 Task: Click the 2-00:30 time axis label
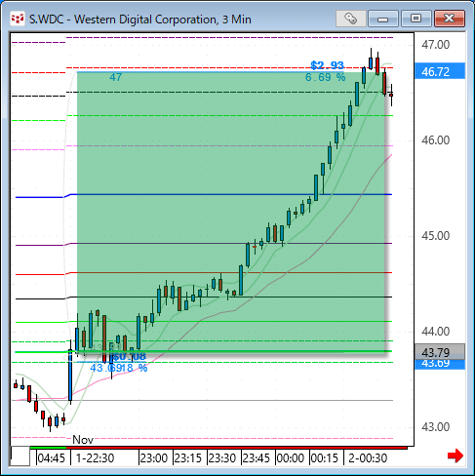[x=368, y=458]
